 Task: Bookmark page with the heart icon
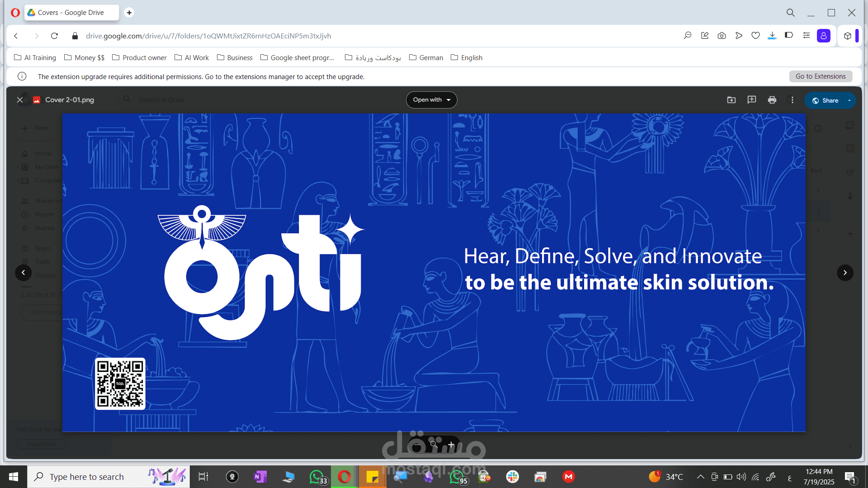point(755,36)
